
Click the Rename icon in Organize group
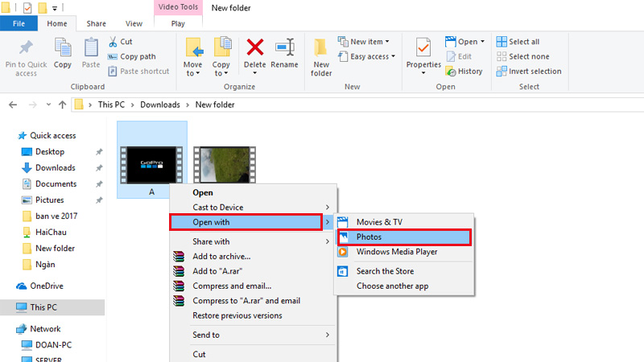tap(284, 48)
